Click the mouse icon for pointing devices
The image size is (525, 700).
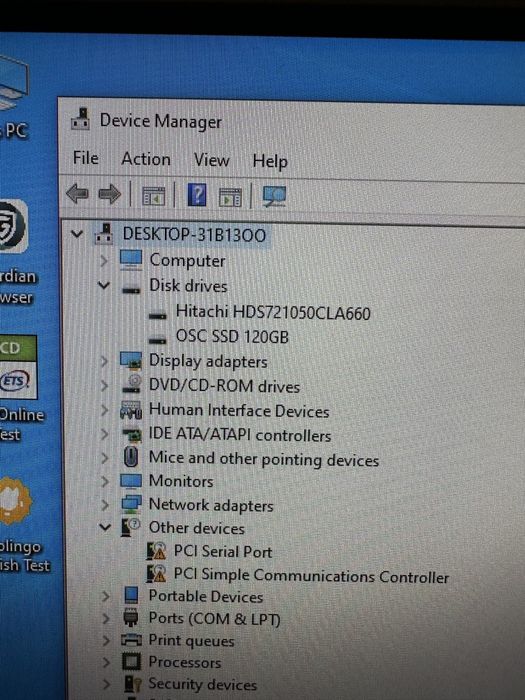tap(130, 457)
